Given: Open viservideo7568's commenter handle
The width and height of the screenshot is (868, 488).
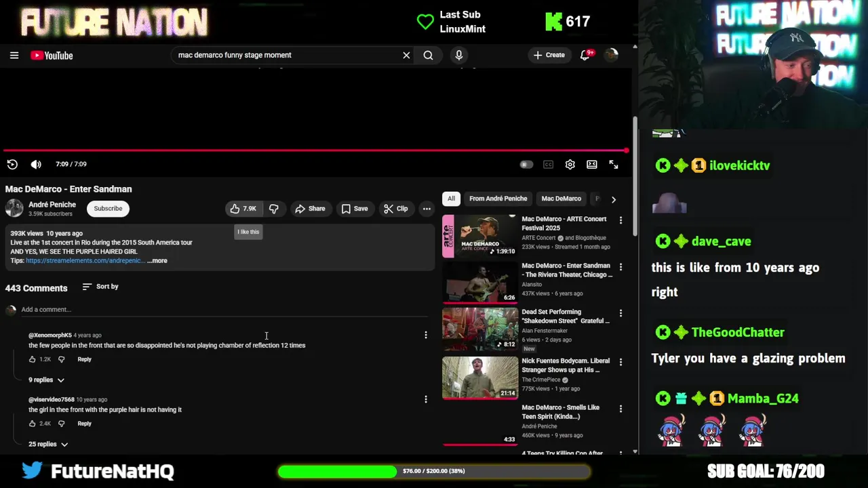Looking at the screenshot, I should [51, 400].
